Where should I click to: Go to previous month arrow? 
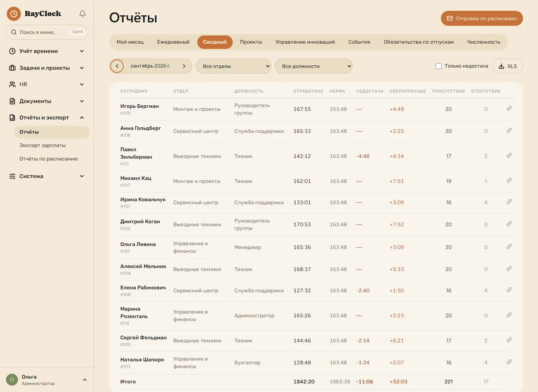click(117, 66)
